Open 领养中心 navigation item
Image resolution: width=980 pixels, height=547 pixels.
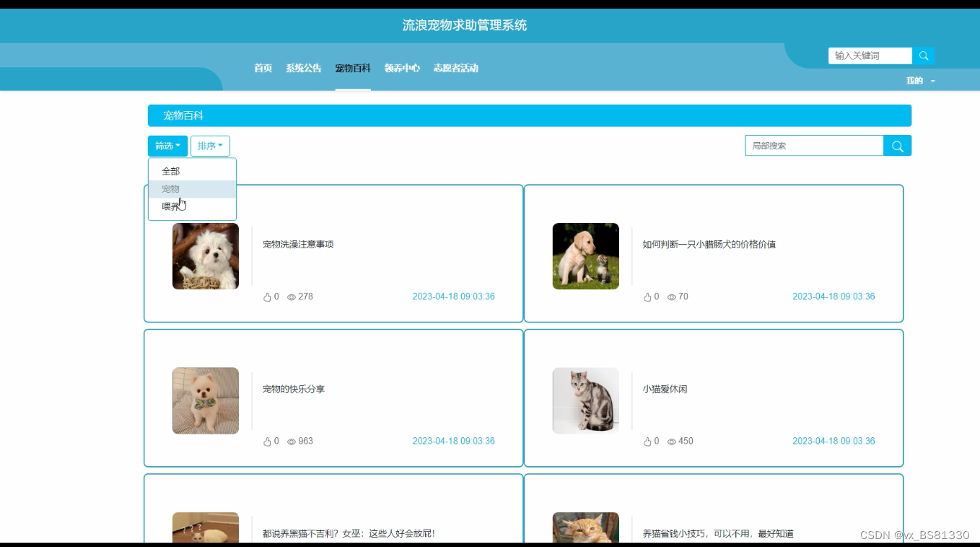pos(402,68)
